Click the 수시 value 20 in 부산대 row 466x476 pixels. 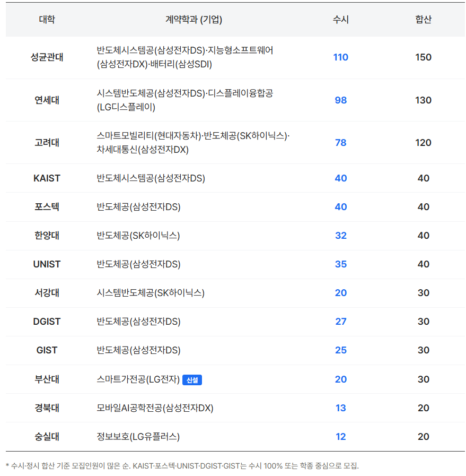pos(340,379)
